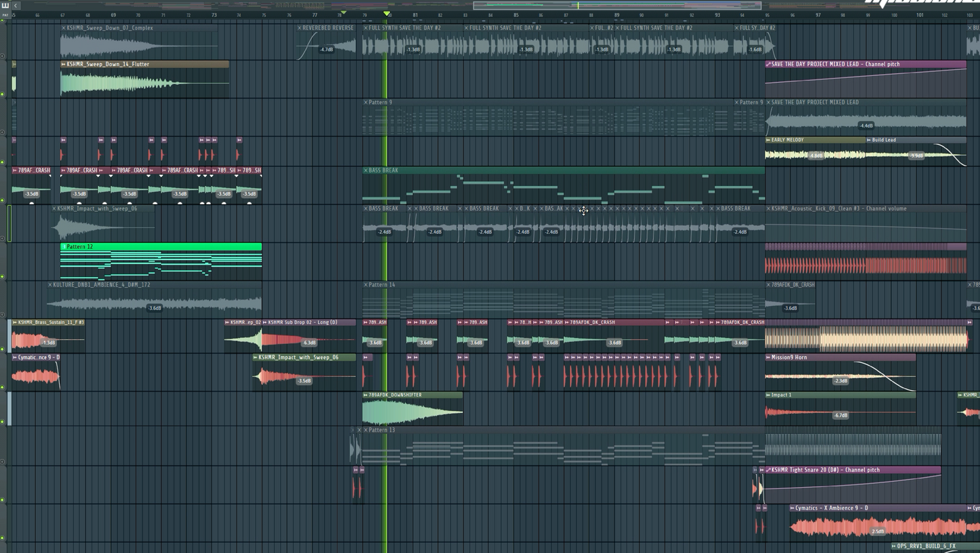Mute the BASS BREAK clip using its × icon
The image size is (980, 553).
pyautogui.click(x=365, y=170)
